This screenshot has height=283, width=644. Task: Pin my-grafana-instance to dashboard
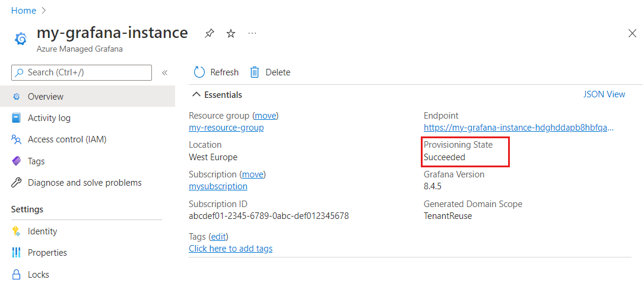coord(209,34)
